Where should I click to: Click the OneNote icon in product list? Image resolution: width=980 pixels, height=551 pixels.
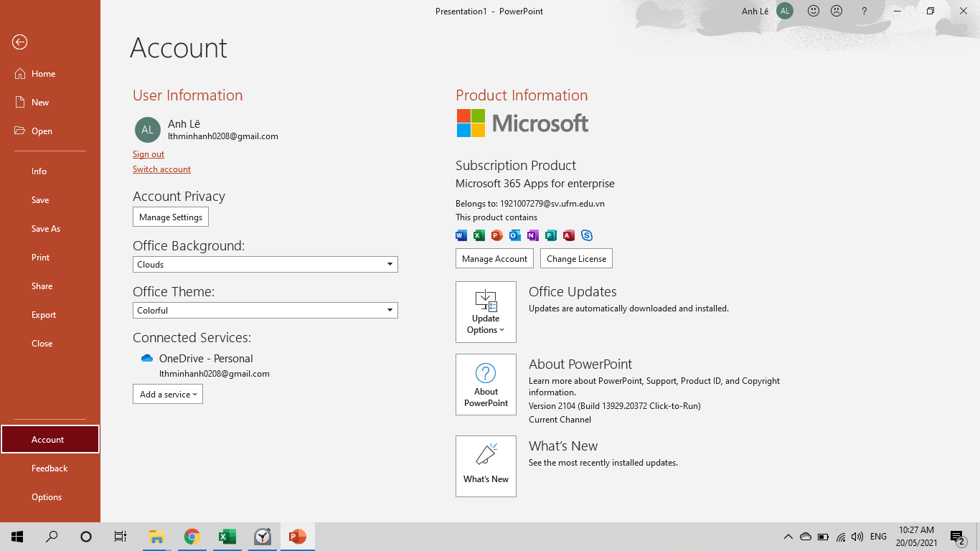(533, 235)
